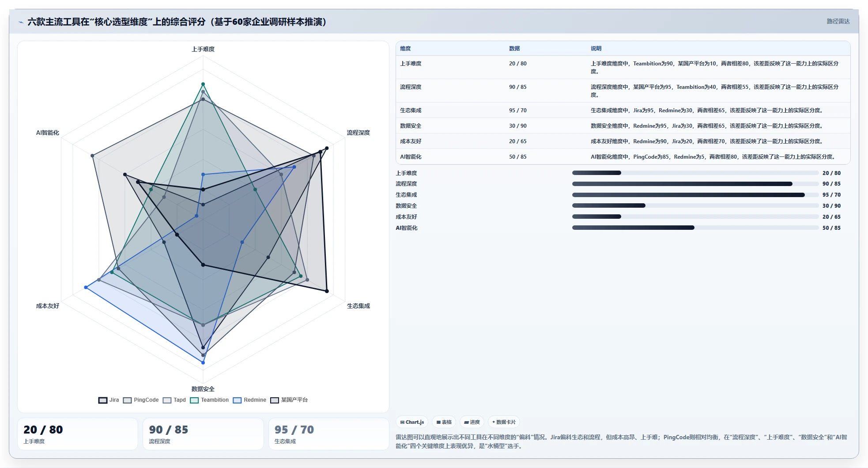Screen dimensions: 868x468
Task: Click the dashboard title about 六款主流工具
Action: click(177, 22)
